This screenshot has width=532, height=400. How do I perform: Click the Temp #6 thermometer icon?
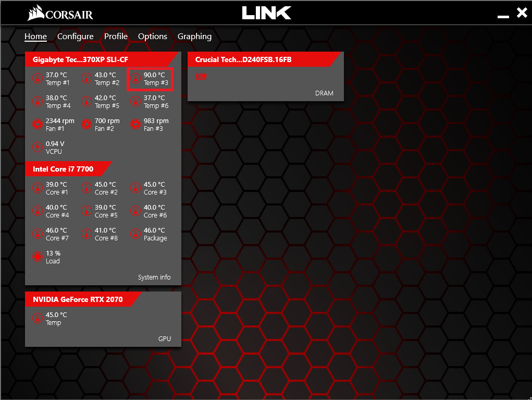coord(135,102)
